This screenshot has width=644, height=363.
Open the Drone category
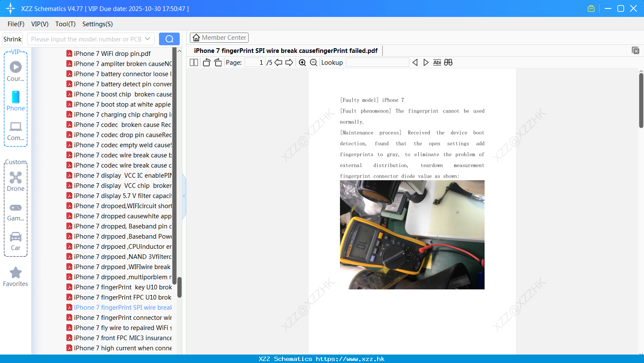(16, 181)
